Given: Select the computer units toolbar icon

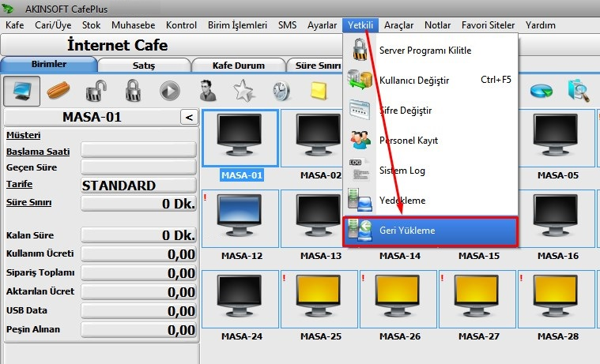Looking at the screenshot, I should coord(22,91).
